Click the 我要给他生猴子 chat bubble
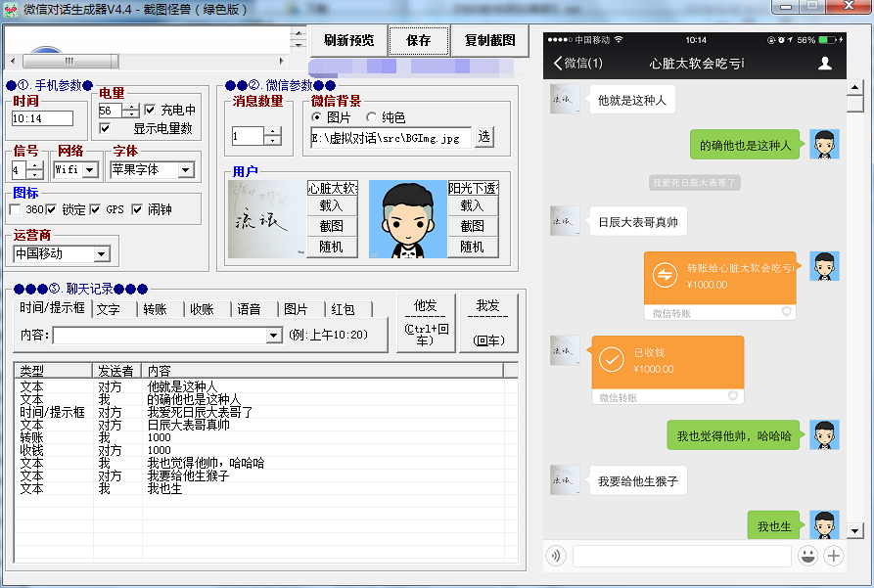The width and height of the screenshot is (874, 588). click(x=638, y=481)
